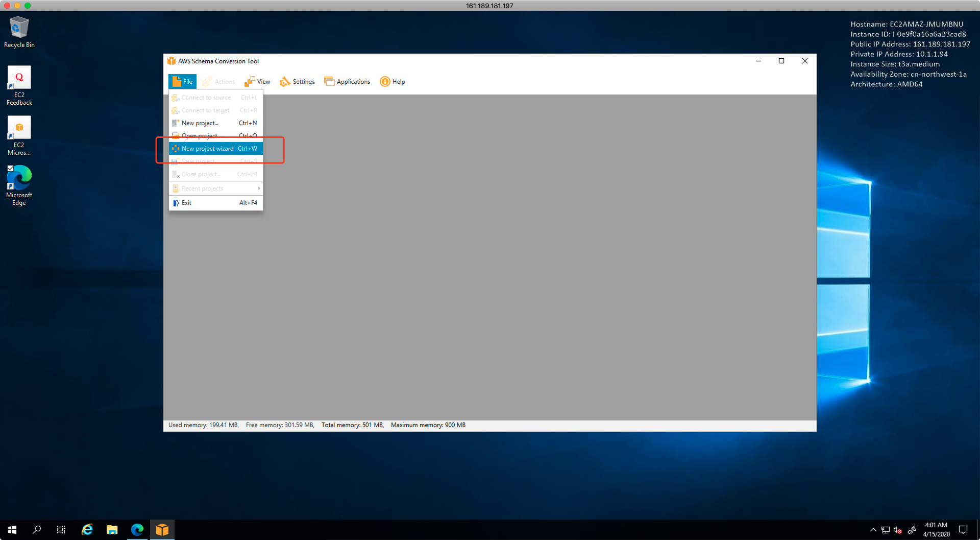Open the View menu
Image resolution: width=980 pixels, height=540 pixels.
(258, 82)
